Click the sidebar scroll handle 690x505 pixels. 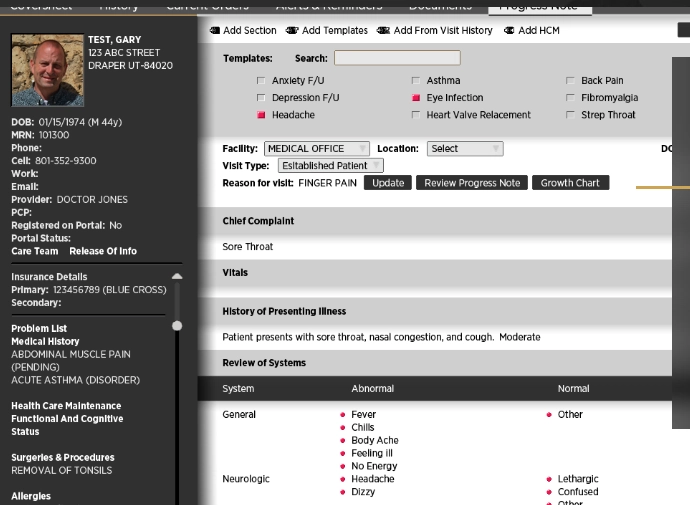pos(177,326)
